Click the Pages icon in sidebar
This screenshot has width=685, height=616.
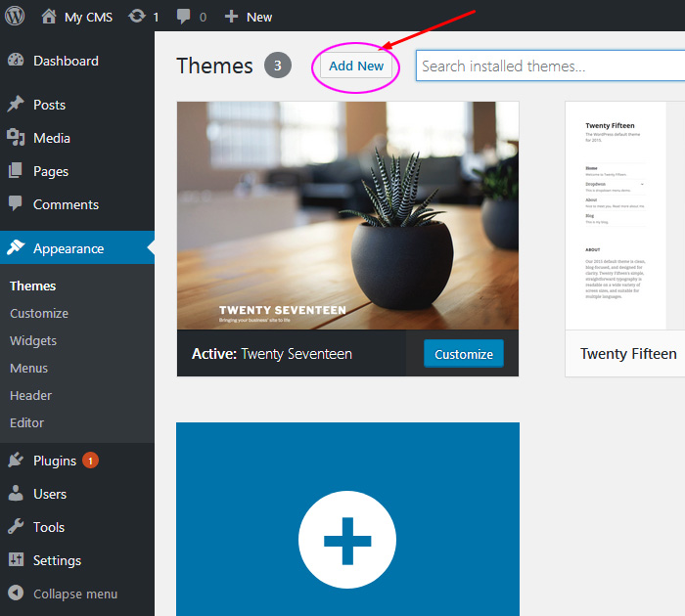click(16, 171)
